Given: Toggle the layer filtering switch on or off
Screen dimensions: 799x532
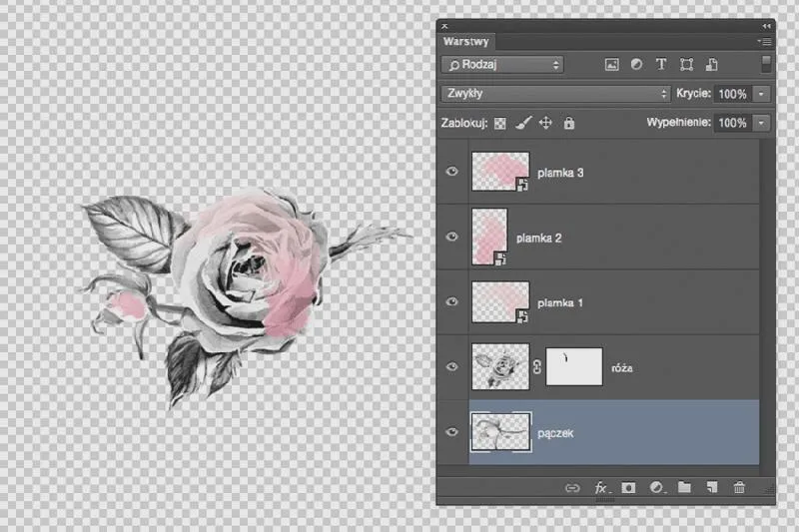Looking at the screenshot, I should point(766,65).
